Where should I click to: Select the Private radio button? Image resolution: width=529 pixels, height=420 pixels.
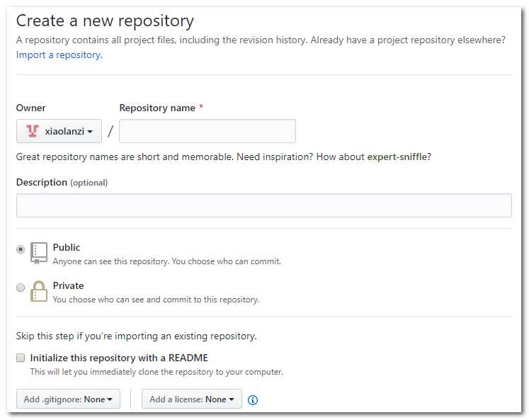tap(21, 288)
